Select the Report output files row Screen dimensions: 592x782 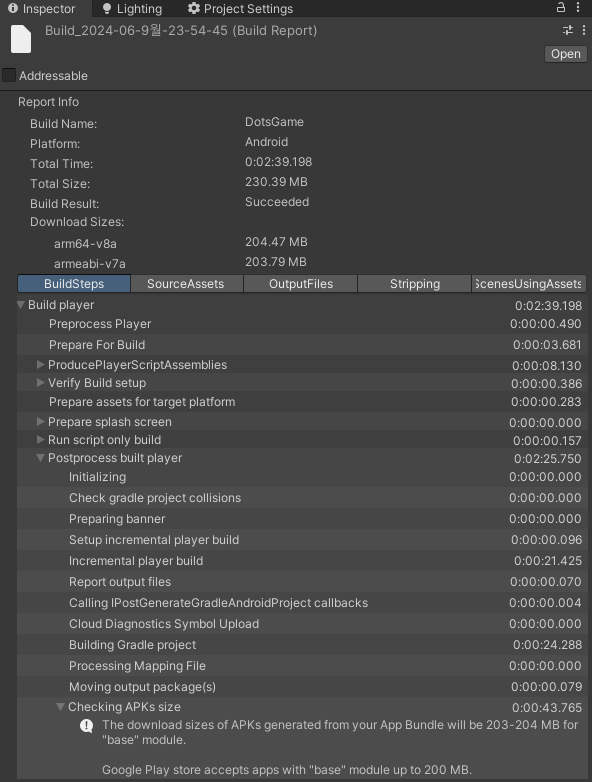[x=301, y=582]
